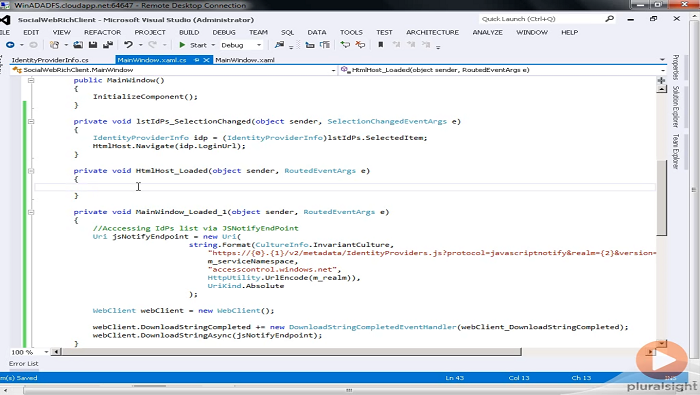Open the SQL menu

pyautogui.click(x=288, y=32)
